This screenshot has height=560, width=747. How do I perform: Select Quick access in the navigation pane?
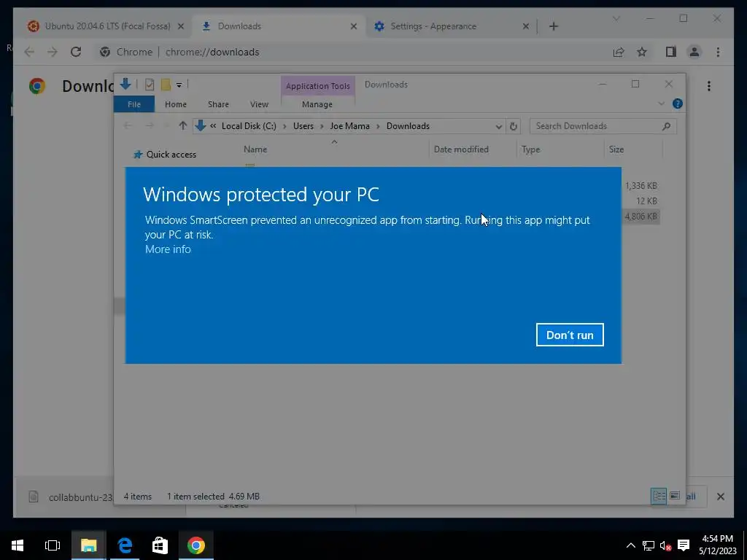tap(171, 155)
